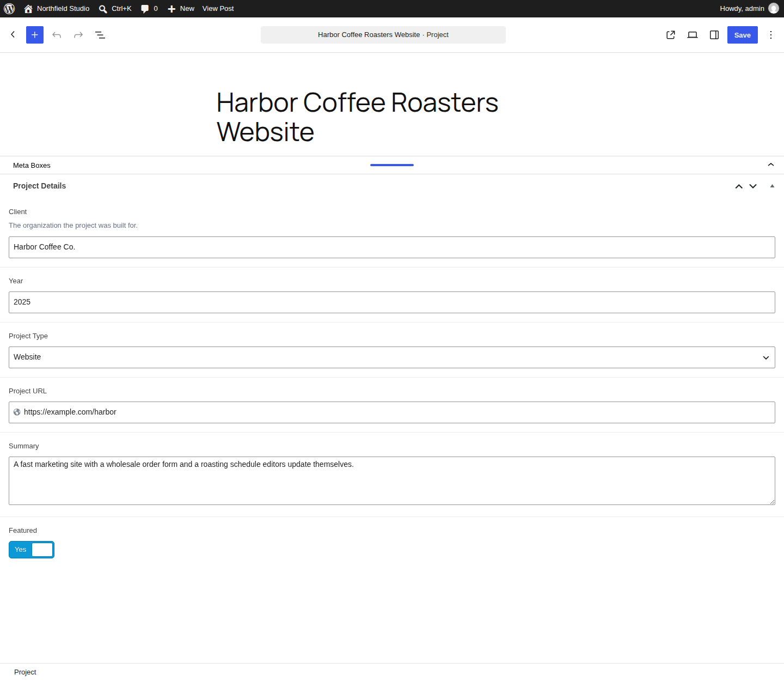Move Project Details panel down
Screen dimensions: 784x681
pos(753,186)
